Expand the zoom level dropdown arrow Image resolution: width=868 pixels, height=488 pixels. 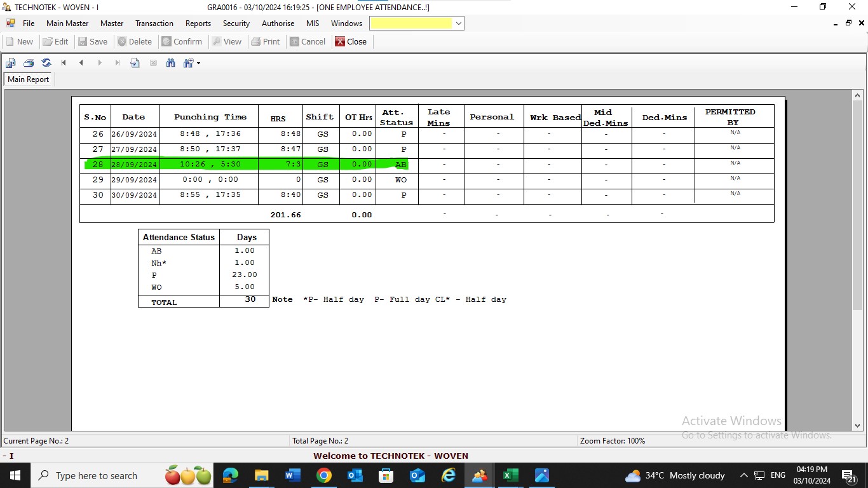[199, 63]
